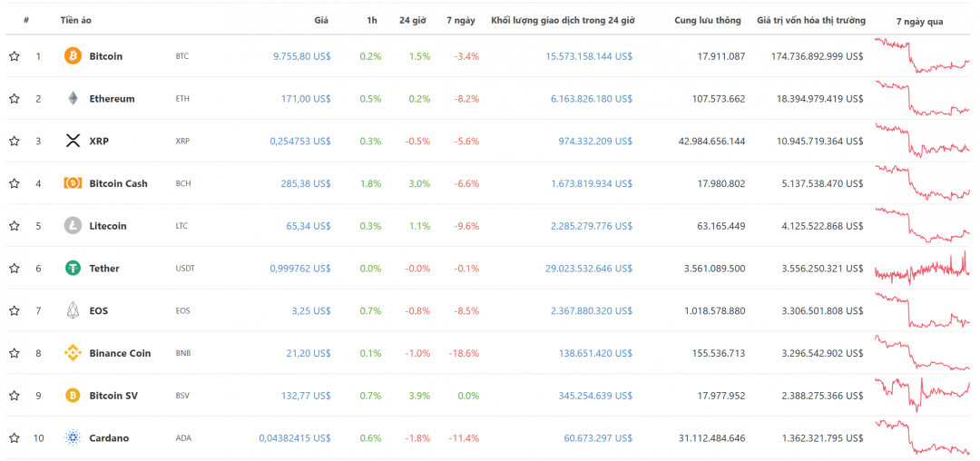Screen dimensions: 980x461
Task: Click XRP circulating supply 42.984.656.144
Action: [712, 142]
